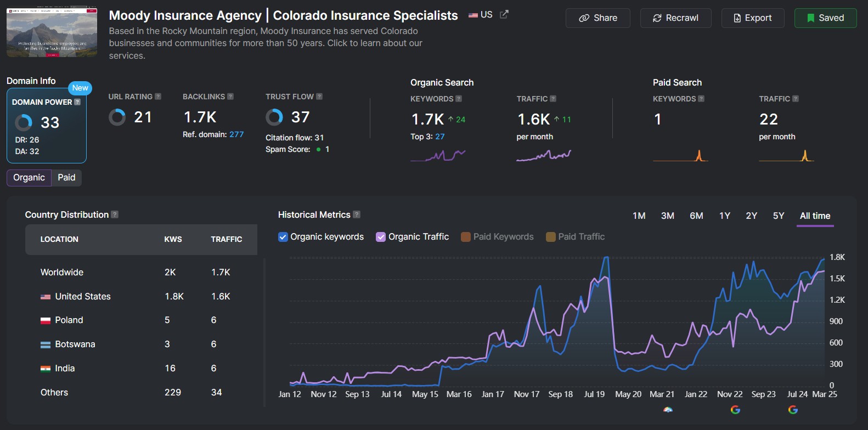
Task: Click help icon next to Domain Power
Action: coord(77,102)
